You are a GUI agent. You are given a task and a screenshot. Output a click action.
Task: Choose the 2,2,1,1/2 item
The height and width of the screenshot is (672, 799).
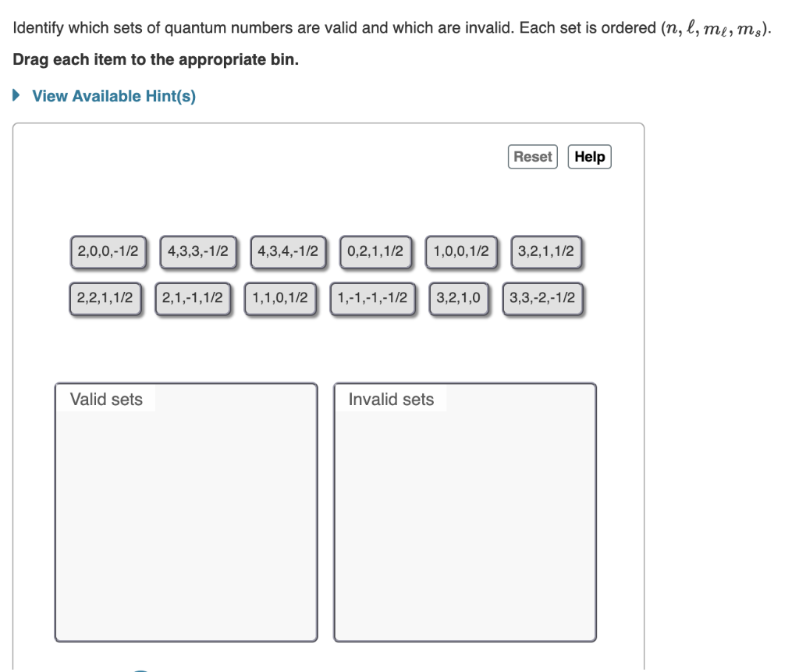point(104,297)
